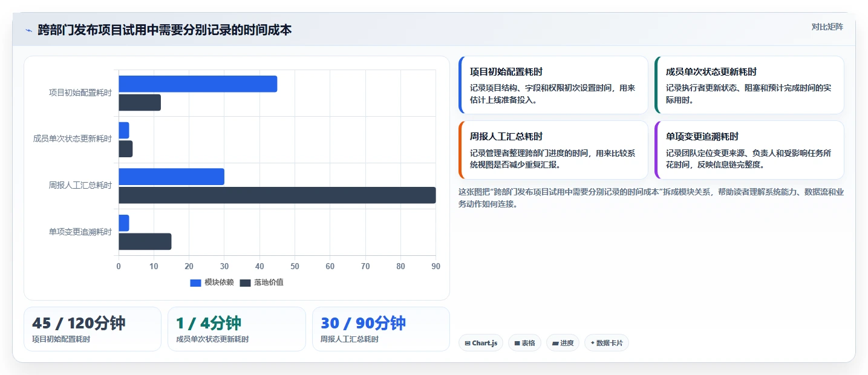Select the 45 / 120分钟 stat card
The height and width of the screenshot is (375, 868).
pos(93,329)
